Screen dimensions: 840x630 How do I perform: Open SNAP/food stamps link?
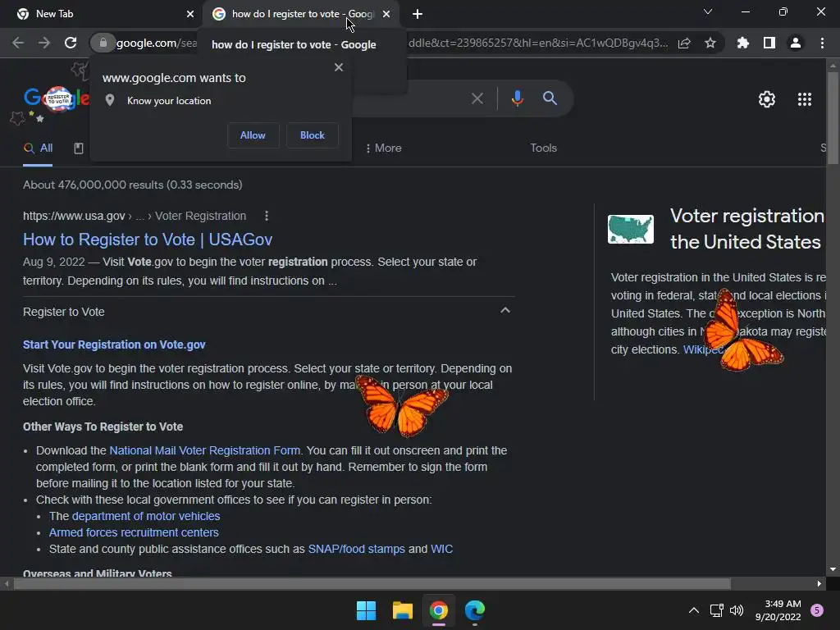(x=356, y=549)
